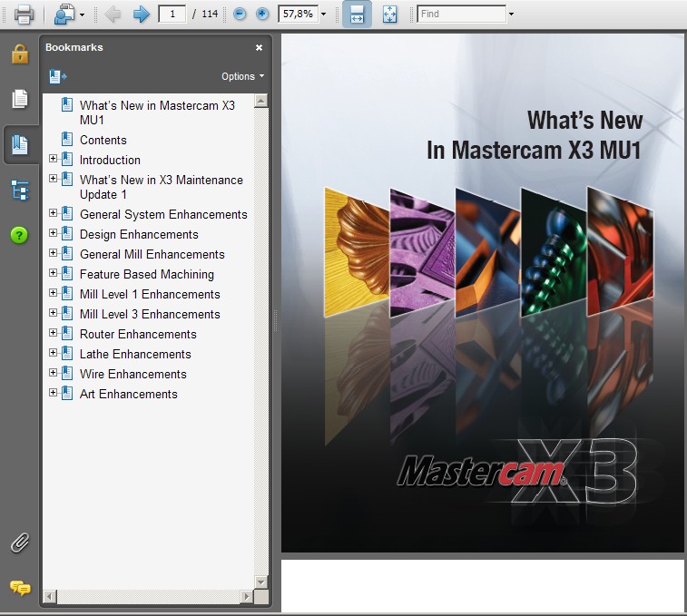
Task: Open the Contents bookmark
Action: coord(103,141)
